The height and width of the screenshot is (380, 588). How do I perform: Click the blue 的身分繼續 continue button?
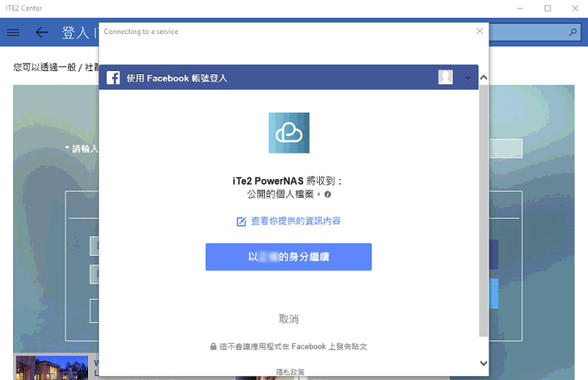(x=288, y=257)
